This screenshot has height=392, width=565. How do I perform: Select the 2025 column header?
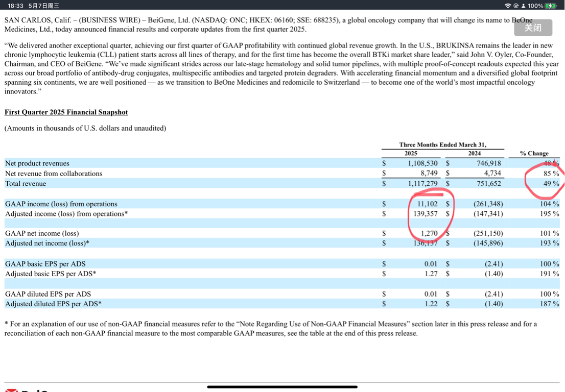click(x=411, y=153)
